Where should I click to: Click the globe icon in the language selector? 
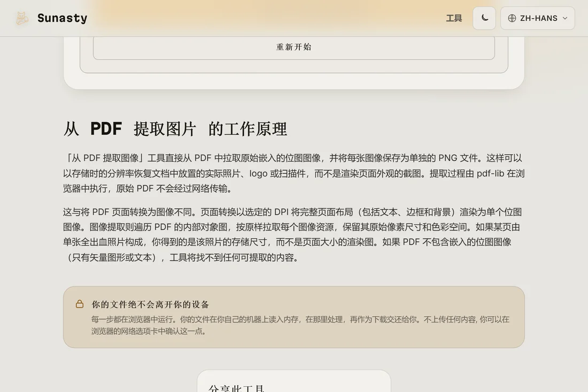click(512, 18)
